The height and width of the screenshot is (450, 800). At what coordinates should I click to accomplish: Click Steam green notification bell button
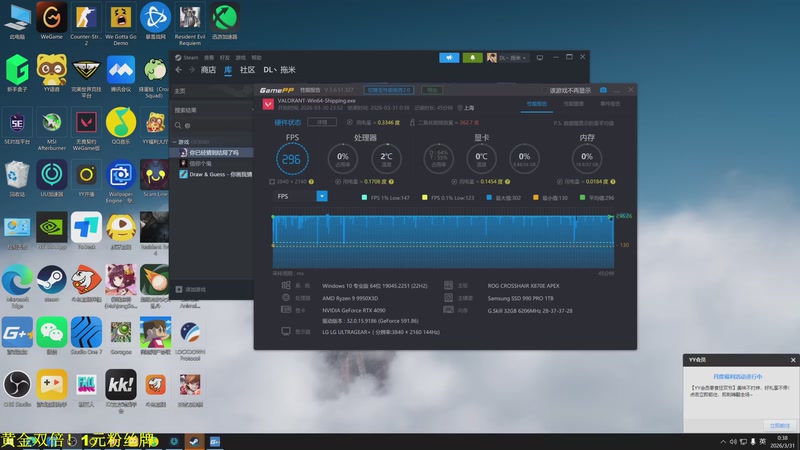pyautogui.click(x=472, y=58)
